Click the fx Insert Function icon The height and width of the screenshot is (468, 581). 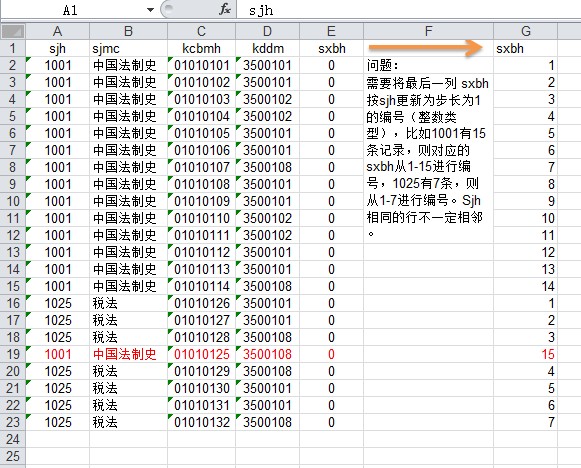tap(225, 10)
